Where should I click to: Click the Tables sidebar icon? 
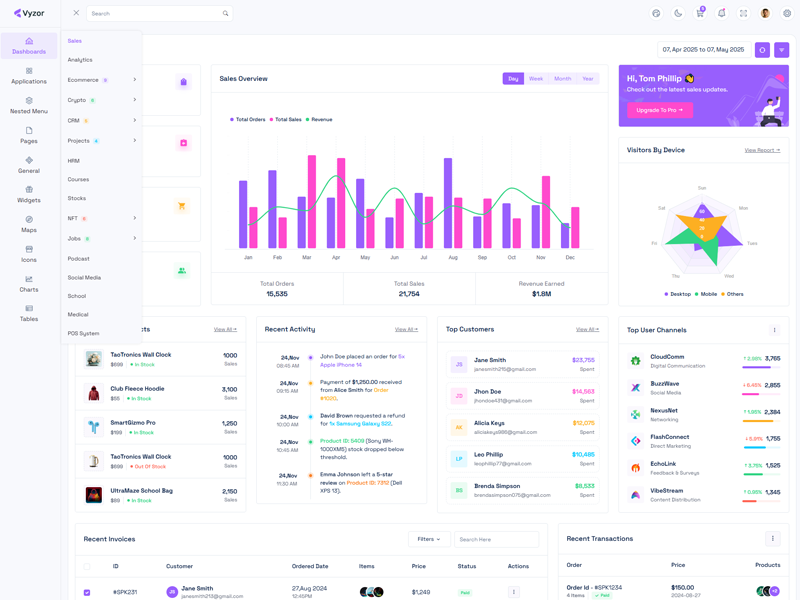click(29, 313)
